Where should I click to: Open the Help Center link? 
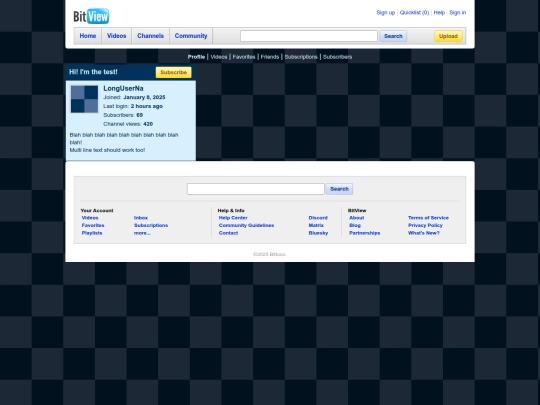[233, 218]
